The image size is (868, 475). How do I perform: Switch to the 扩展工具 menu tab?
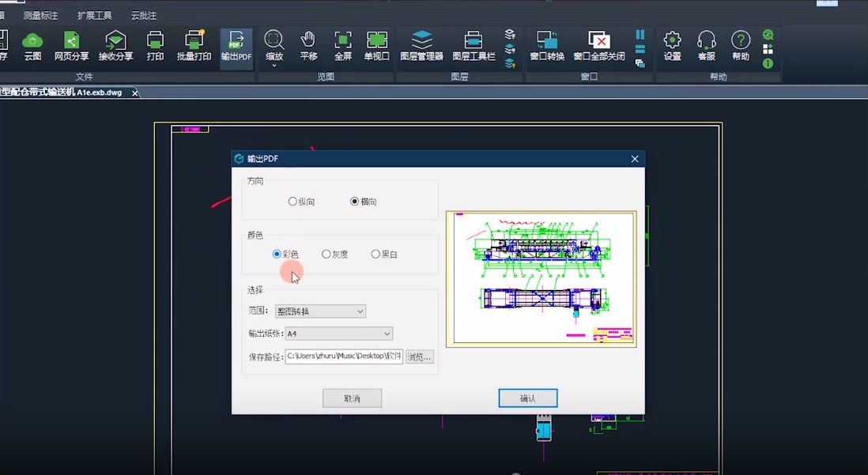[x=94, y=15]
